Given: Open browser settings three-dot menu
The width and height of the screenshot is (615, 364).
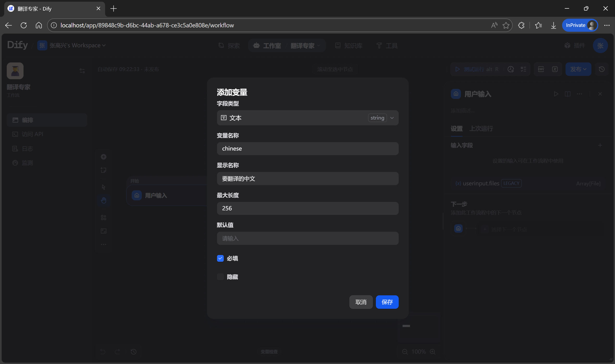Looking at the screenshot, I should coord(607,25).
